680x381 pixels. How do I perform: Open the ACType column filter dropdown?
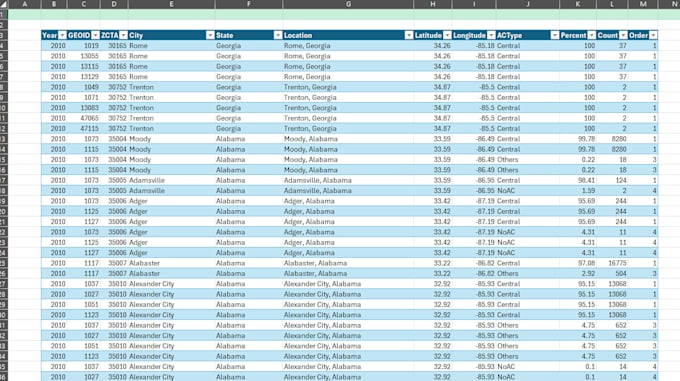click(554, 36)
